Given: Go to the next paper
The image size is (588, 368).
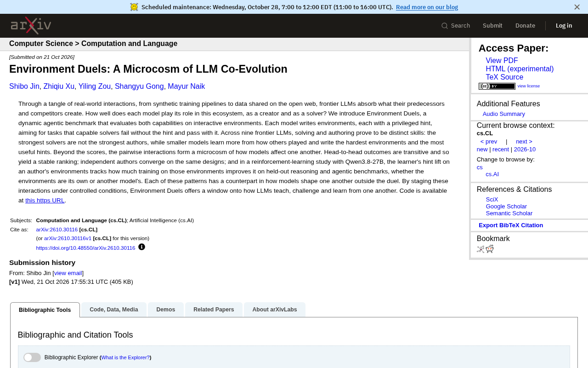Looking at the screenshot, I should (524, 142).
